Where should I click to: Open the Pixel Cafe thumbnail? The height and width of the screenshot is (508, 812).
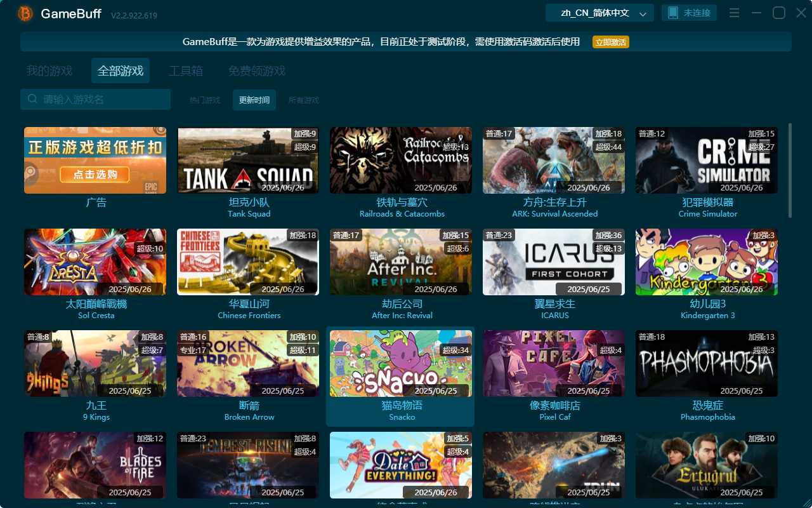tap(554, 363)
